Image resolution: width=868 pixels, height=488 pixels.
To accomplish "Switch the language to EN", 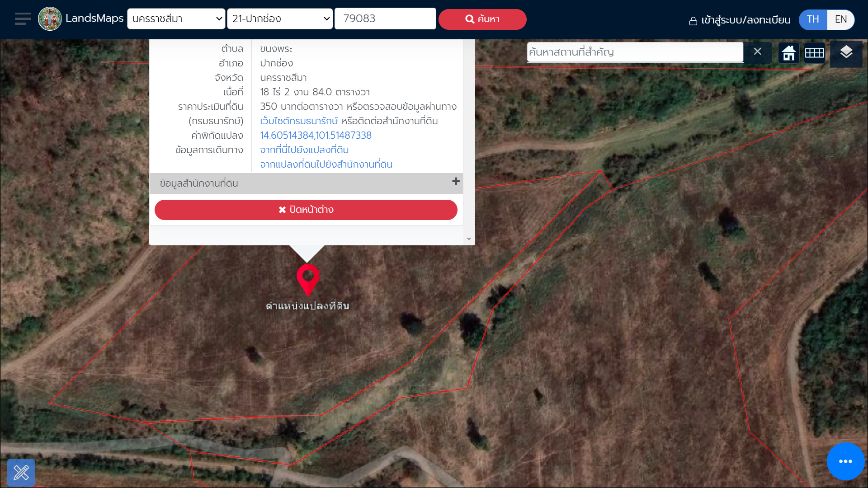I will pos(841,19).
